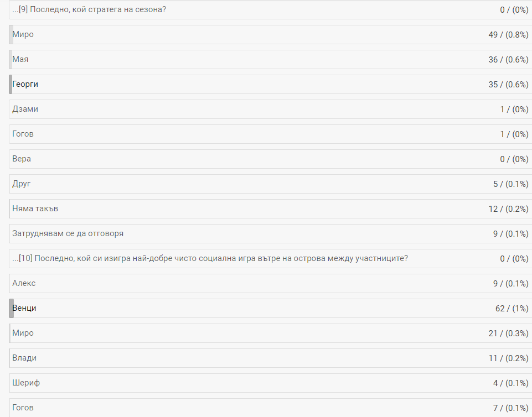Choose the Шериф poll option
Image resolution: width=532 pixels, height=417 pixels.
point(270,383)
